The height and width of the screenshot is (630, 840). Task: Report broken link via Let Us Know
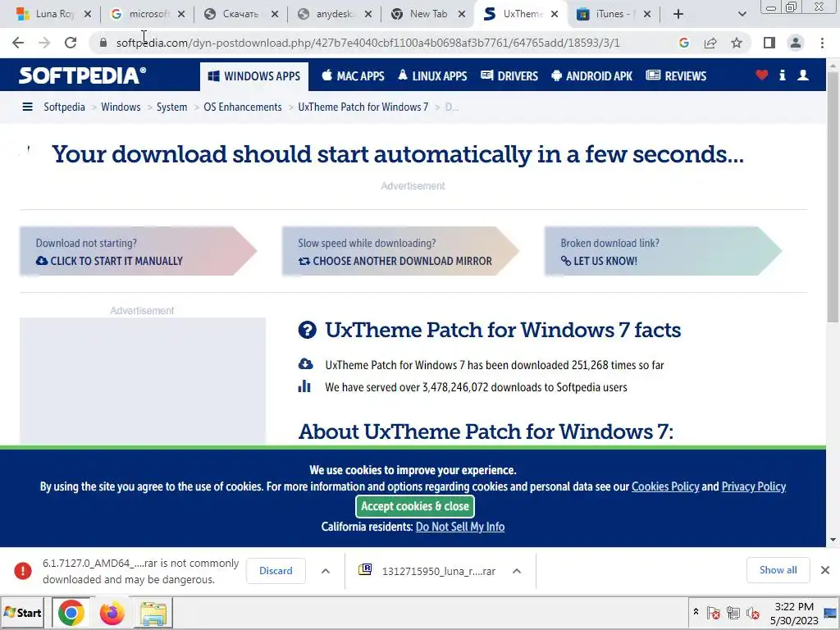pos(663,251)
